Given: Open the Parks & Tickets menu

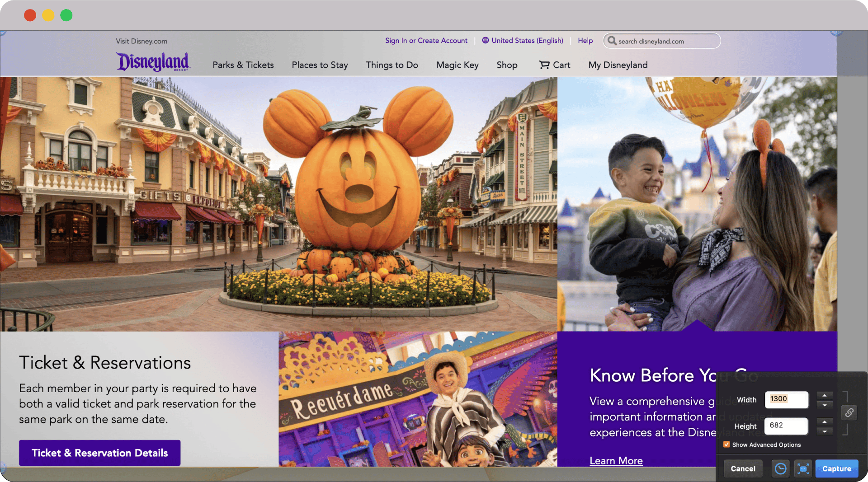Looking at the screenshot, I should [x=243, y=65].
